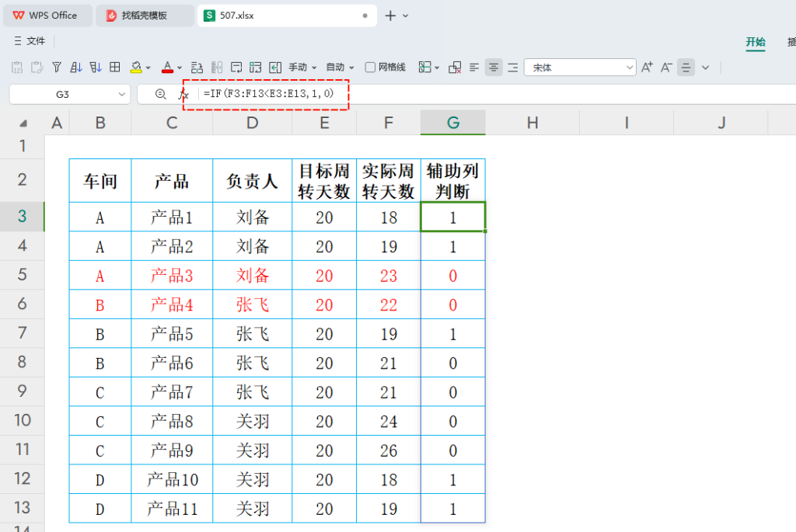Sort descending with the funnel-arrow icon
Viewport: 796px width, 532px height.
(96, 68)
